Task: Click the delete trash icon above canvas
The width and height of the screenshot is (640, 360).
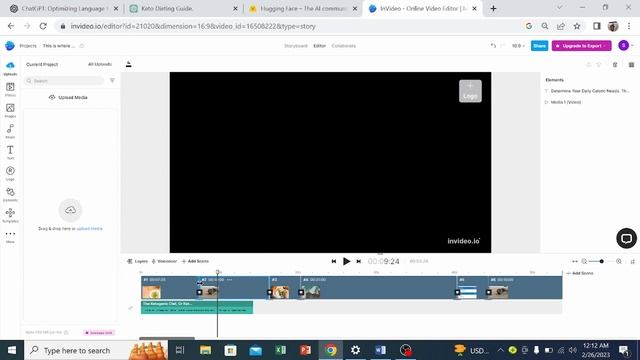Action: (x=615, y=64)
